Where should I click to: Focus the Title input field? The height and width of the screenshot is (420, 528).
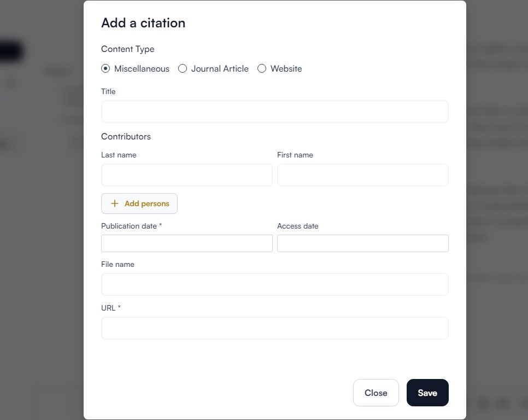(x=274, y=112)
